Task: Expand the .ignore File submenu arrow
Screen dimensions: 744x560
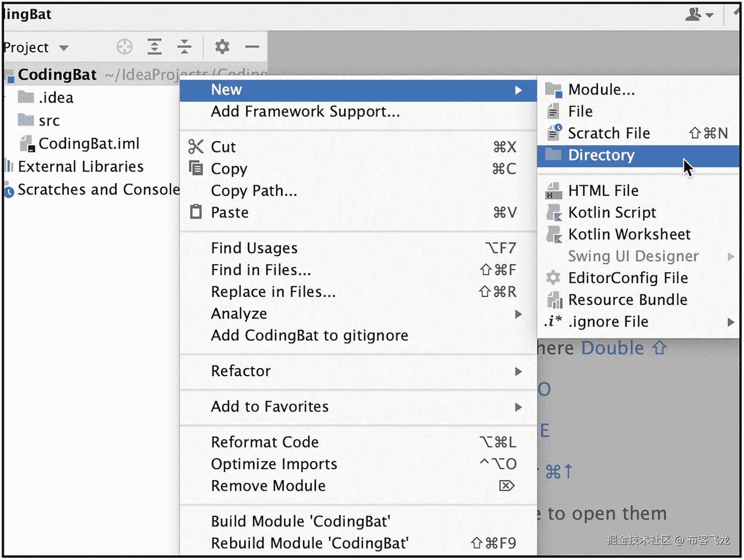Action: point(731,322)
